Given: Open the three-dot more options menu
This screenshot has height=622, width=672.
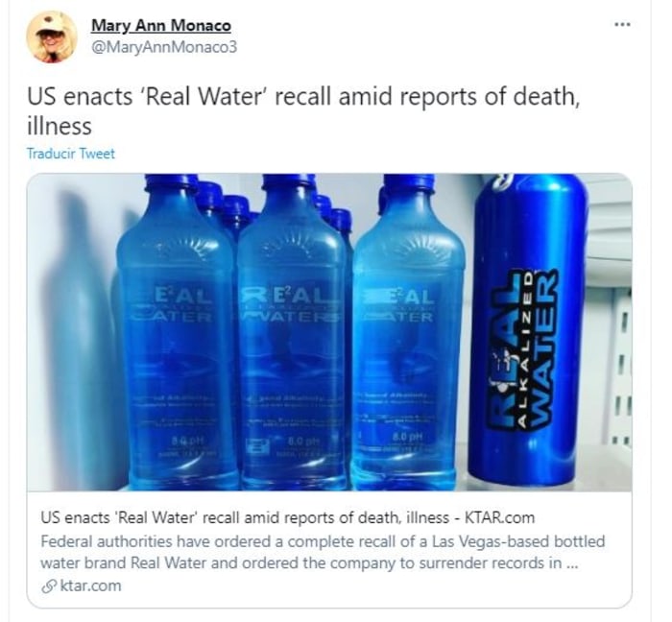Looking at the screenshot, I should 622,25.
